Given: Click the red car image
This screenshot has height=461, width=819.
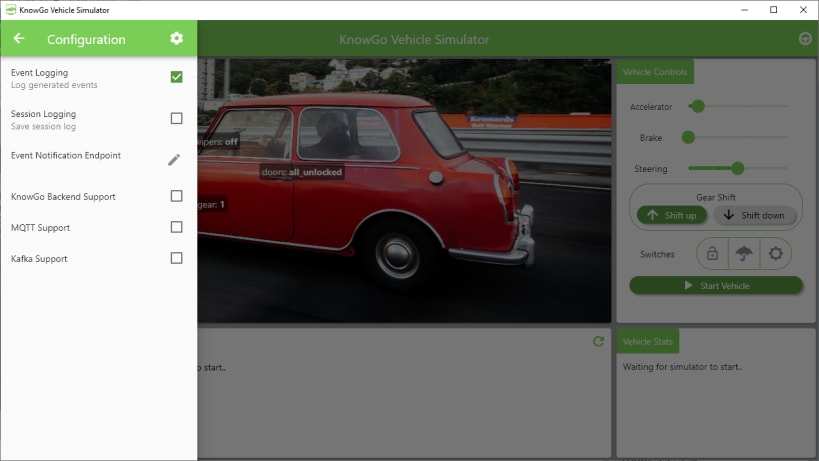Looking at the screenshot, I should point(404,190).
